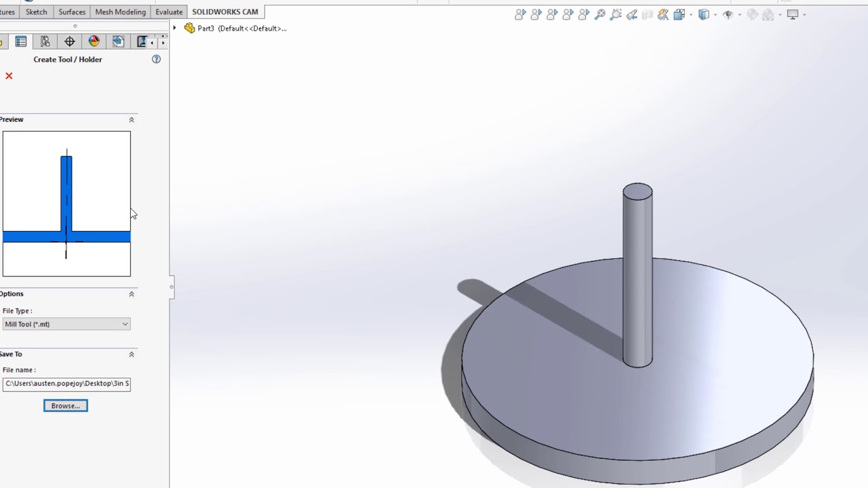Click the Browse... button
Screen dimensions: 868x488
tap(66, 406)
